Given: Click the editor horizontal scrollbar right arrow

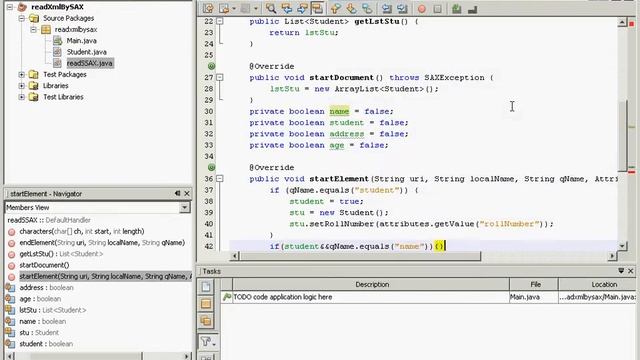Looking at the screenshot, I should click(612, 256).
